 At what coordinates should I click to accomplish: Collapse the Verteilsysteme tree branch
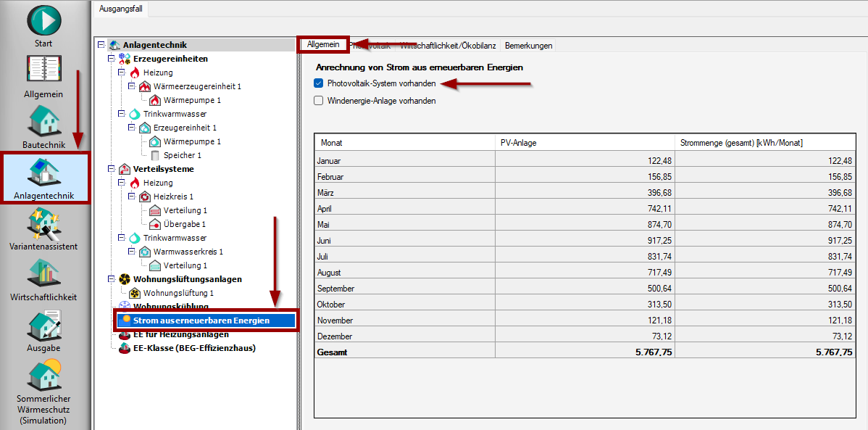coord(111,169)
